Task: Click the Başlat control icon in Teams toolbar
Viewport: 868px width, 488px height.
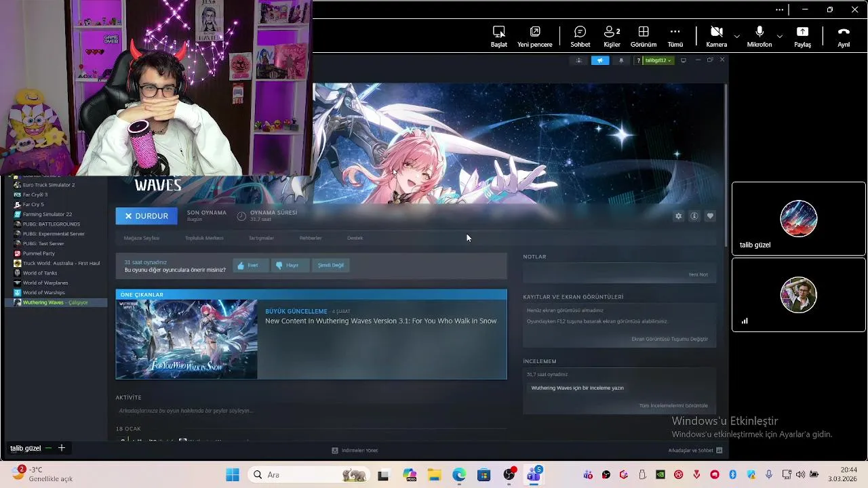Action: coord(499,37)
